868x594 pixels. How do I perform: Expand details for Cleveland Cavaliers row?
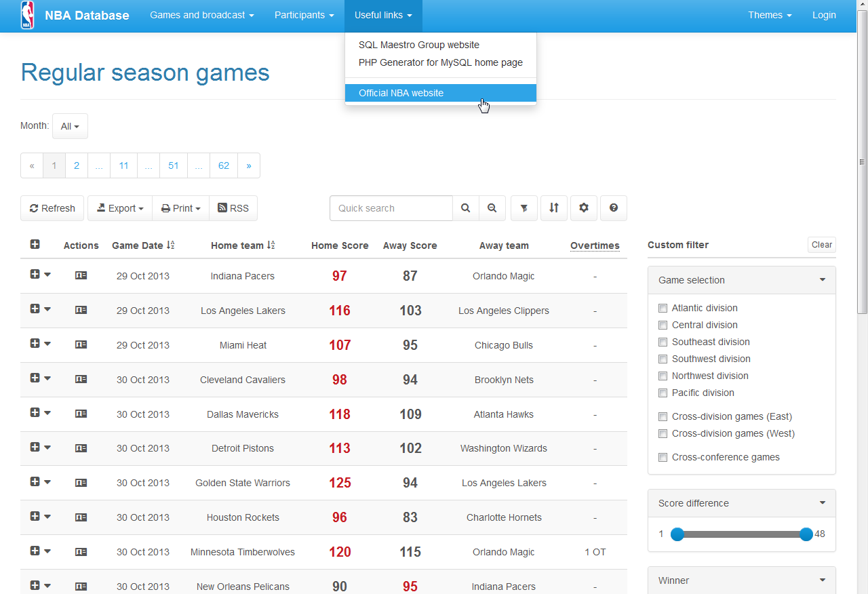pyautogui.click(x=35, y=378)
